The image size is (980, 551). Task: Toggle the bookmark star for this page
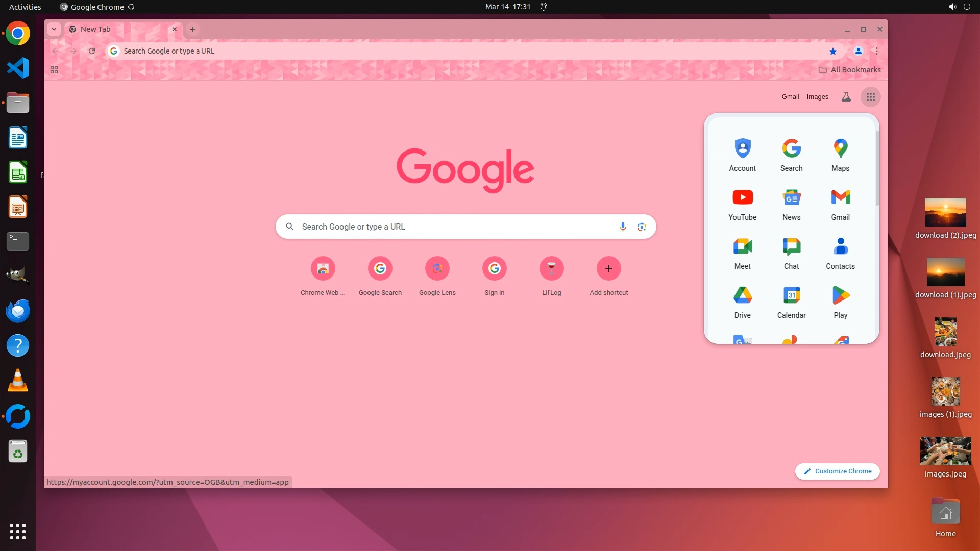[833, 51]
